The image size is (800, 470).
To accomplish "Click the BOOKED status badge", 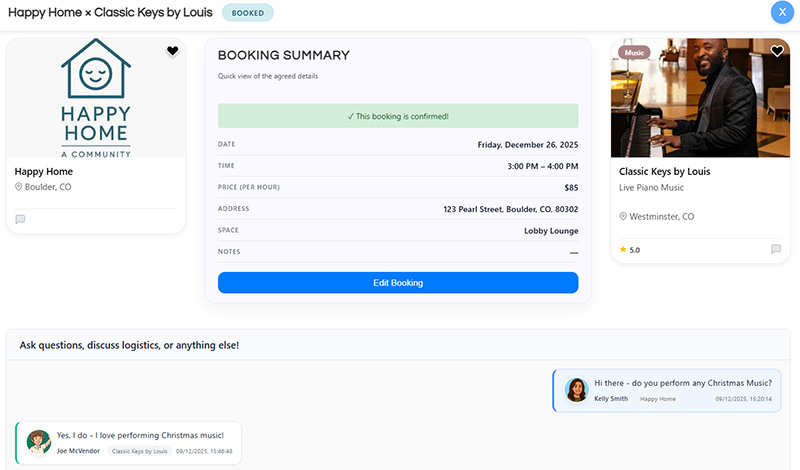I will point(248,13).
